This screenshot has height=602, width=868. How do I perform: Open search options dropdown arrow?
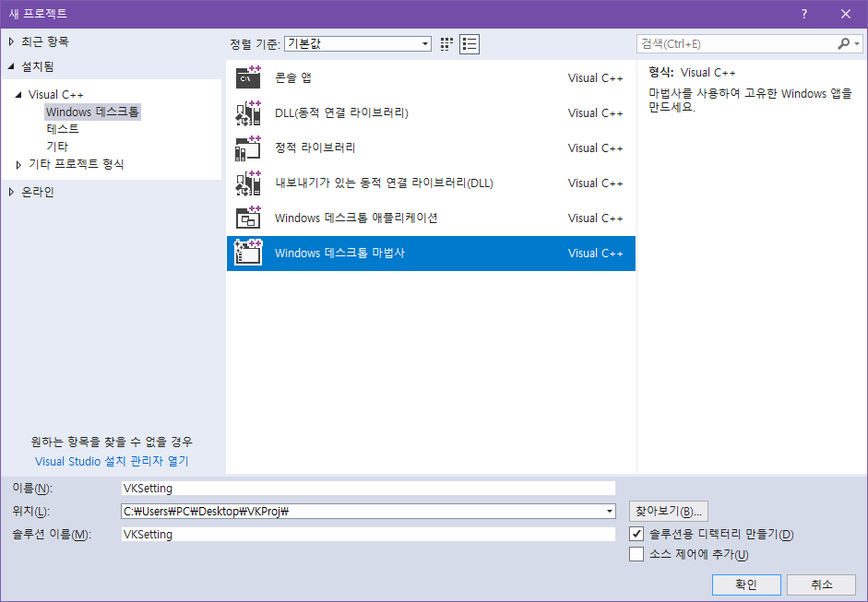[x=857, y=43]
